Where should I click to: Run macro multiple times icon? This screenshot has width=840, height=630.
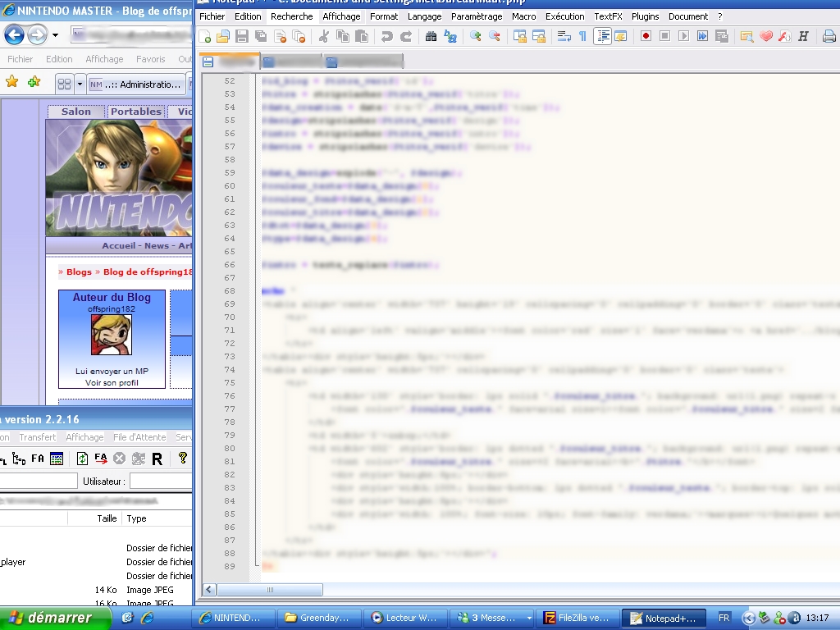tap(702, 36)
